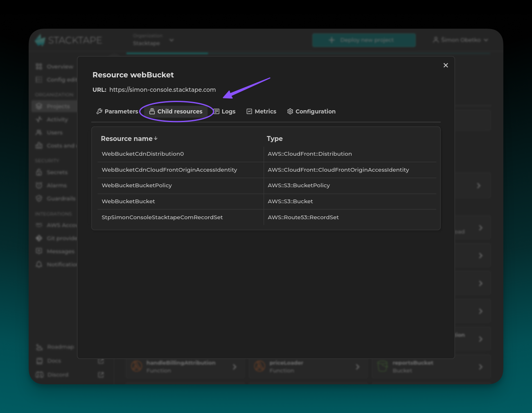Select the WebBucketCdnCloudFrontOriginAccessIdentity resource name
Image resolution: width=532 pixels, height=413 pixels.
(169, 170)
